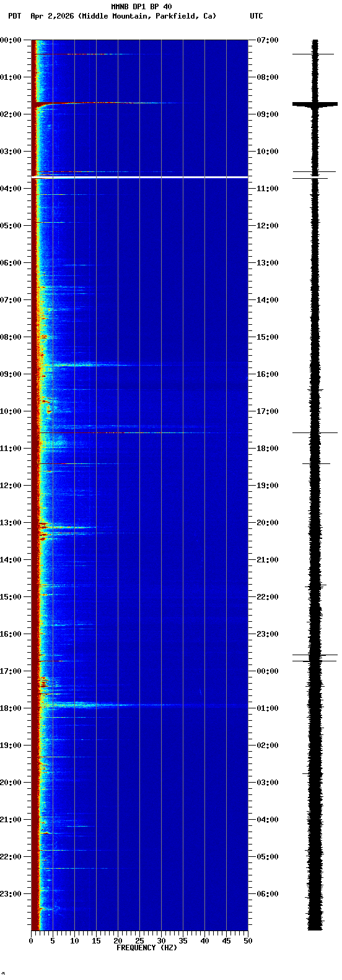Click the 04:00 PDT time label
342x980 pixels.
tap(11, 189)
